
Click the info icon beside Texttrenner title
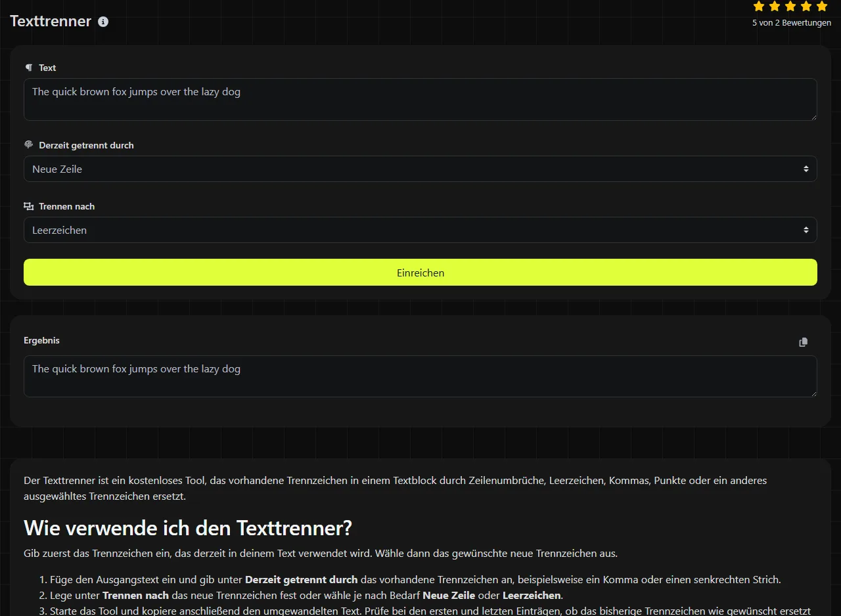point(103,22)
